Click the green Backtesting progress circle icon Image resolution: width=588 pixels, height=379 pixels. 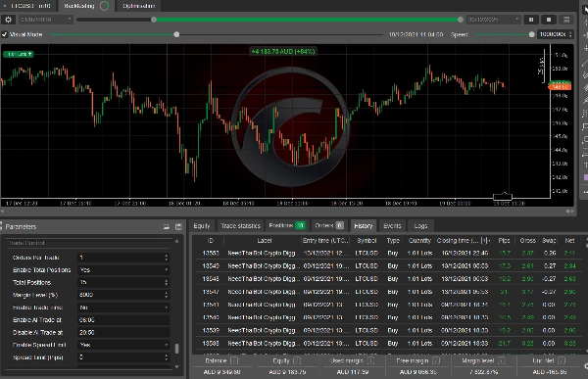coord(104,6)
